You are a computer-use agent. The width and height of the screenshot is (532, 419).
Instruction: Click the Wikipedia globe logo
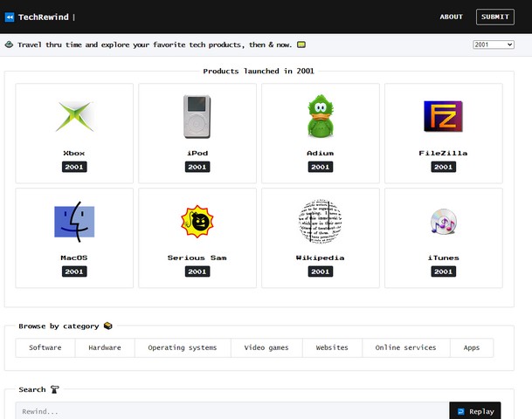click(x=321, y=221)
